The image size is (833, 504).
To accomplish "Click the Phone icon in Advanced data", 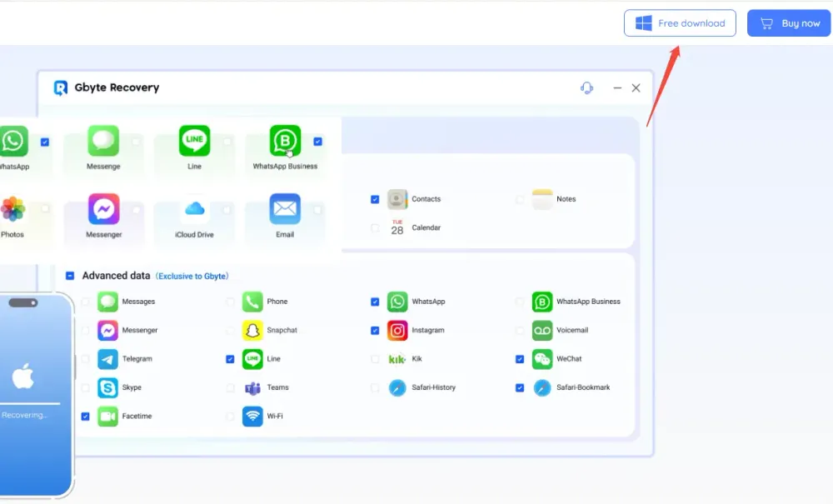I will [252, 302].
